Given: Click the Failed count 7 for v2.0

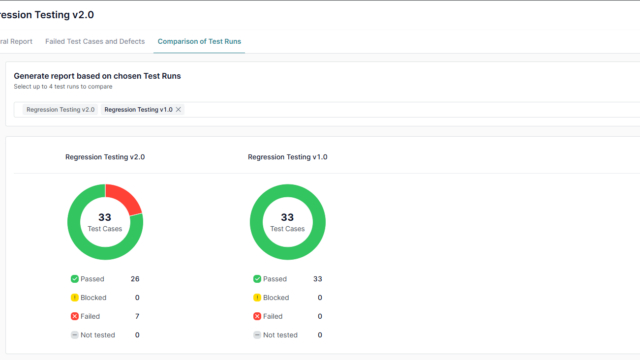Looking at the screenshot, I should [x=137, y=316].
